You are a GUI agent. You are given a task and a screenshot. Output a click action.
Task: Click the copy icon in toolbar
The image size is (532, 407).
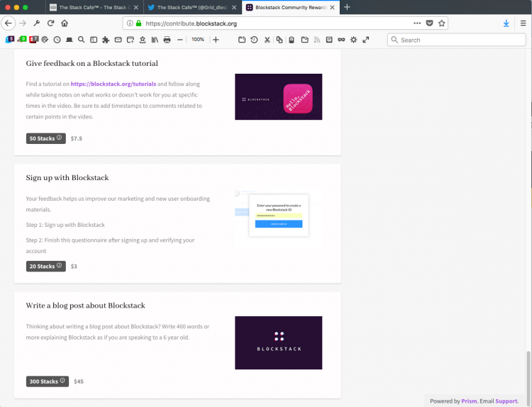[x=279, y=40]
